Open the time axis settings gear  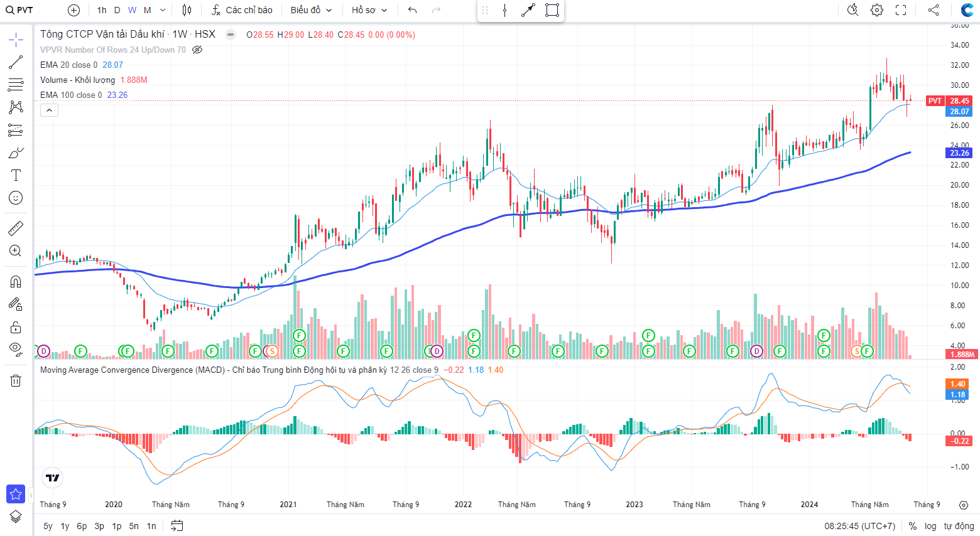964,505
